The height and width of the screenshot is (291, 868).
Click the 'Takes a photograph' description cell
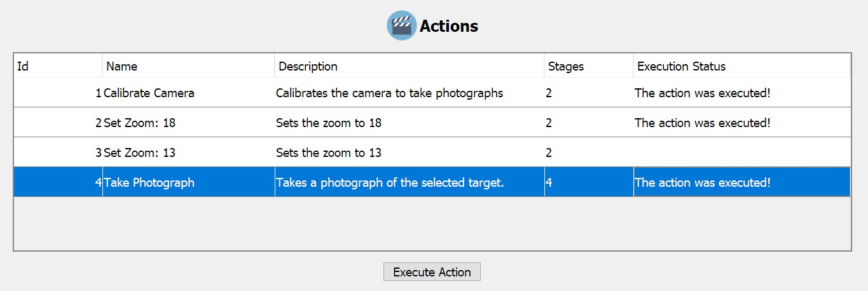[389, 183]
